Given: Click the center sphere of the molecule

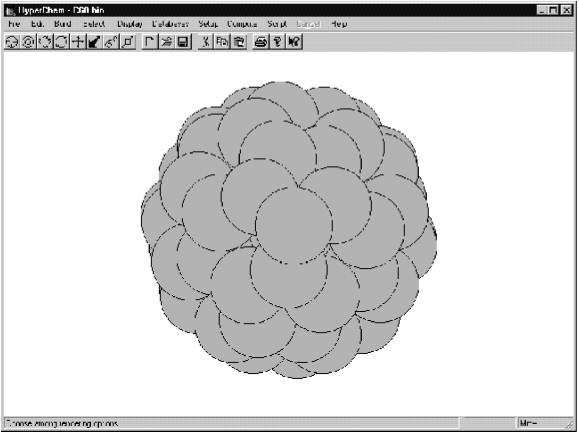Looking at the screenshot, I should point(294,225).
